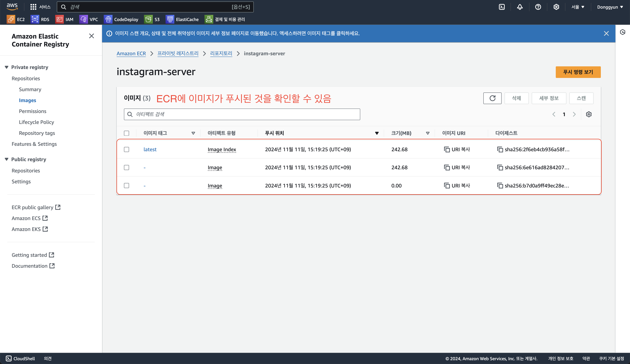Screen dimensions: 630x364
Task: Open table preferences gear icon
Action: 589,114
